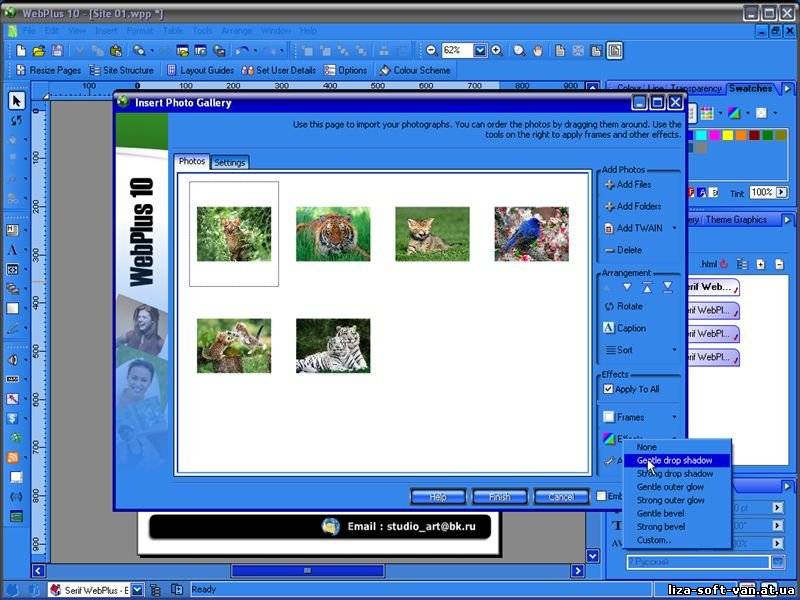Click the Undo arrow in toolbar

click(241, 51)
